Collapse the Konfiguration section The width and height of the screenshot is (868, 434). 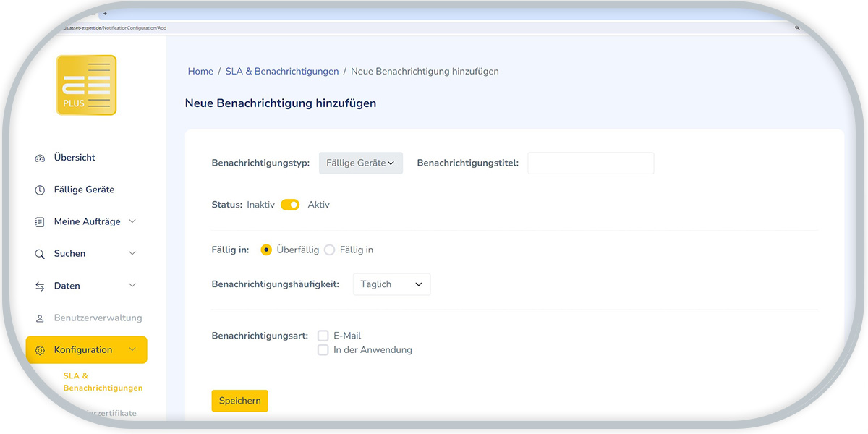tap(134, 349)
